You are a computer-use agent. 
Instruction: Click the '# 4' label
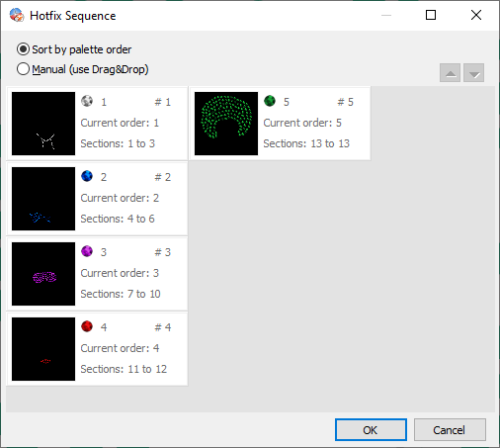pos(163,327)
